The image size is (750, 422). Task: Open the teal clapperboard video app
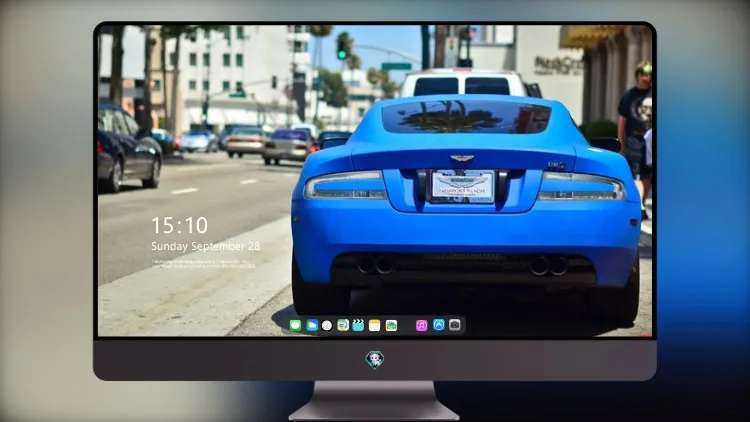click(358, 325)
